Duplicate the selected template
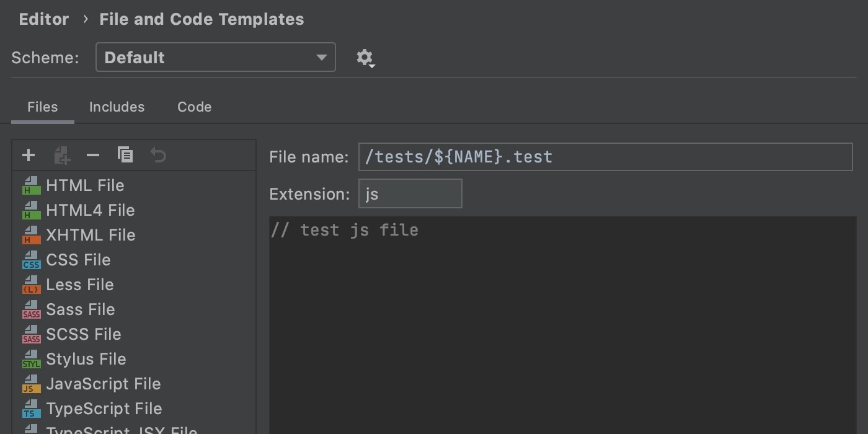The height and width of the screenshot is (434, 868). tap(125, 155)
